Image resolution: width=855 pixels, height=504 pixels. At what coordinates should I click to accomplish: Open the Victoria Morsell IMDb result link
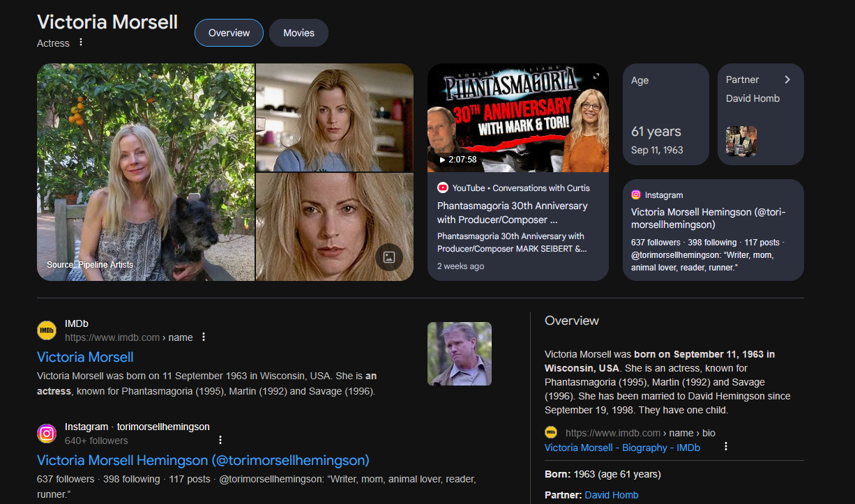click(85, 358)
